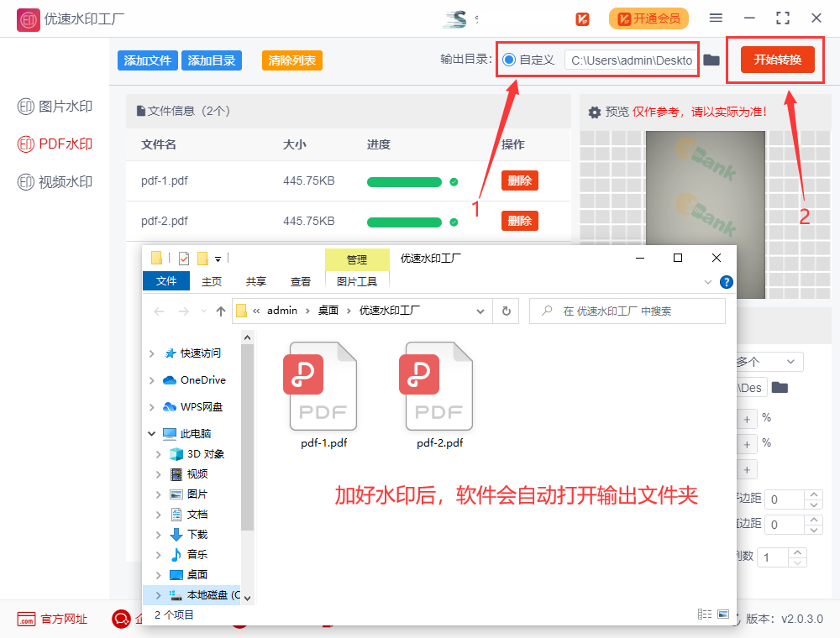
Task: Open output folder browse icon beside path
Action: tap(711, 60)
